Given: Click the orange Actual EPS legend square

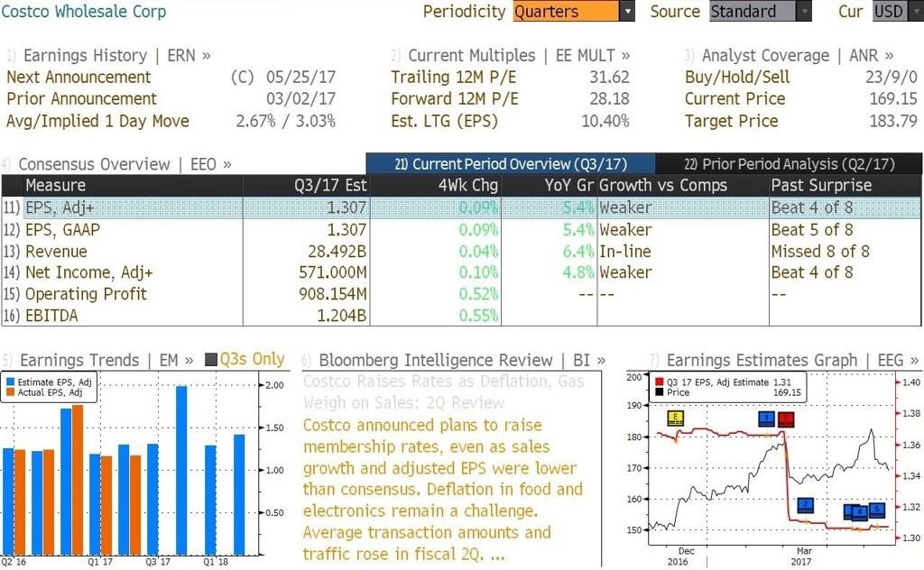Looking at the screenshot, I should (10, 392).
